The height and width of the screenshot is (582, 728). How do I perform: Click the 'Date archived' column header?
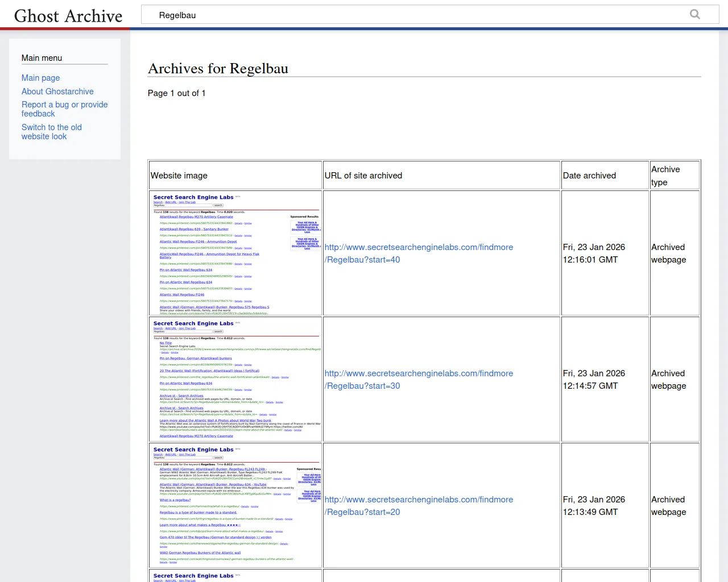589,176
